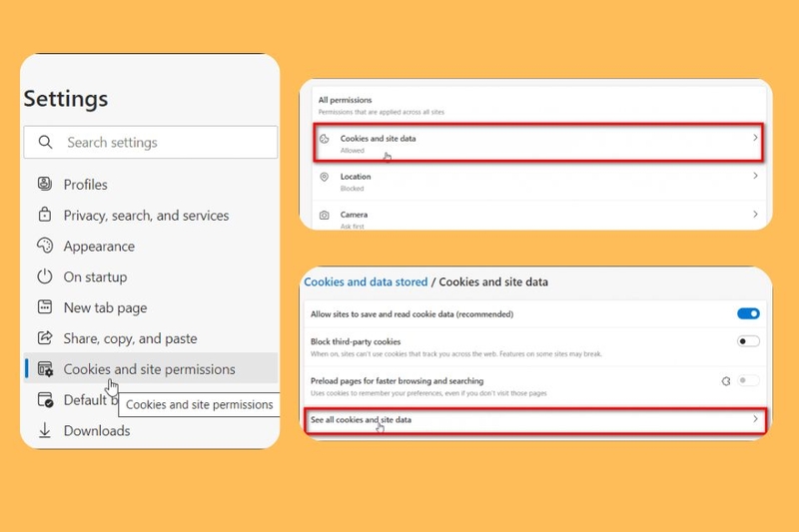Click the Location pin icon
This screenshot has width=799, height=532.
[x=324, y=177]
